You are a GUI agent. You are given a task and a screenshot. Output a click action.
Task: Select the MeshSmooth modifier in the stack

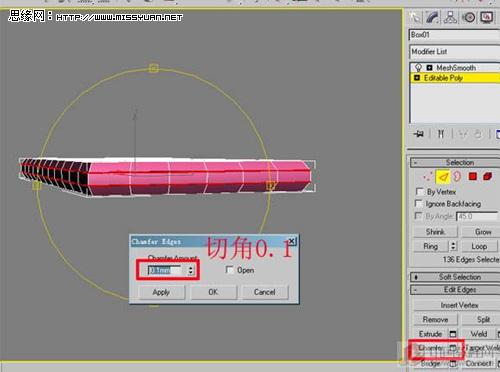[x=456, y=68]
